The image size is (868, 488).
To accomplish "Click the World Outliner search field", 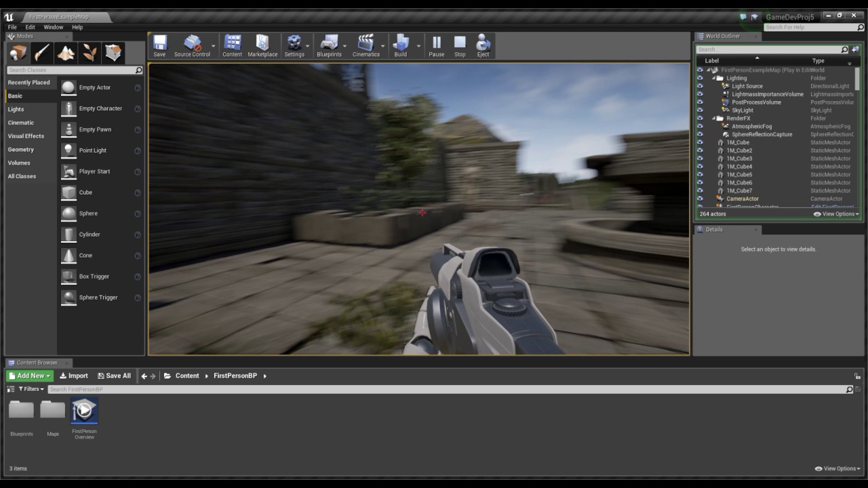I will [x=772, y=49].
